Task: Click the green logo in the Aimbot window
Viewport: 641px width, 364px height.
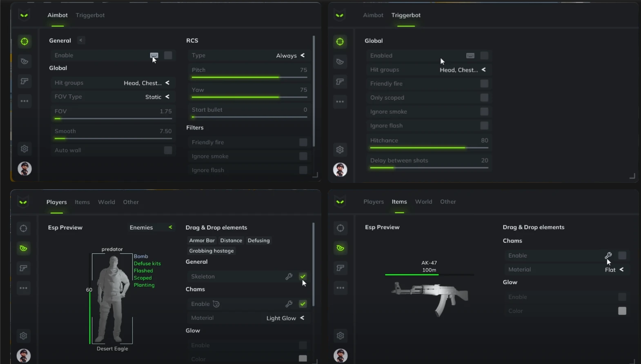Action: click(24, 16)
